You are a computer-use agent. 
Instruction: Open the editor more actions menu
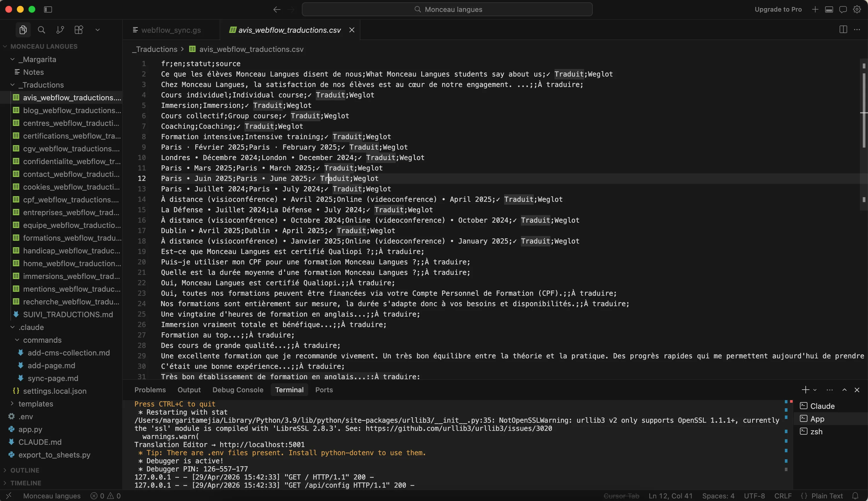(857, 30)
